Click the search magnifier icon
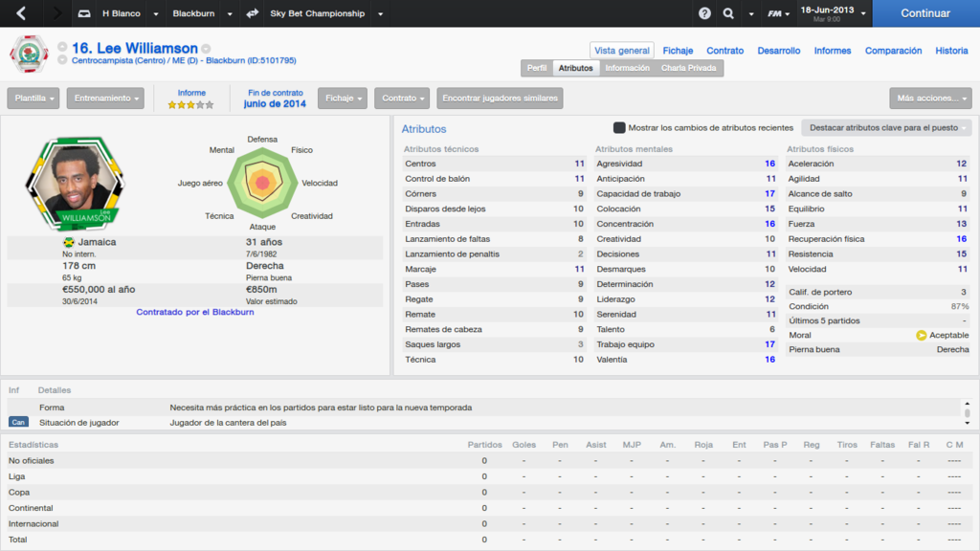This screenshot has height=551, width=980. pyautogui.click(x=728, y=13)
